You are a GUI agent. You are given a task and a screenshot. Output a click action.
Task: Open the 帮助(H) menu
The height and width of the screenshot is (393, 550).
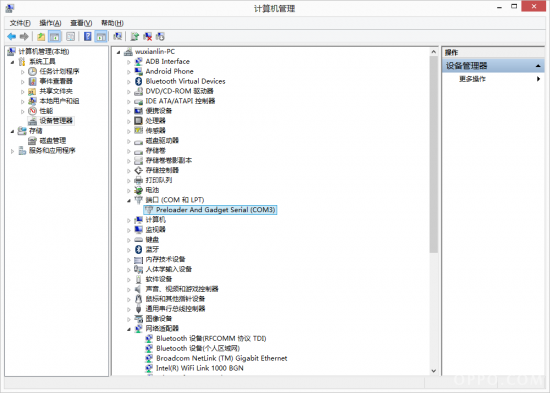tap(112, 23)
